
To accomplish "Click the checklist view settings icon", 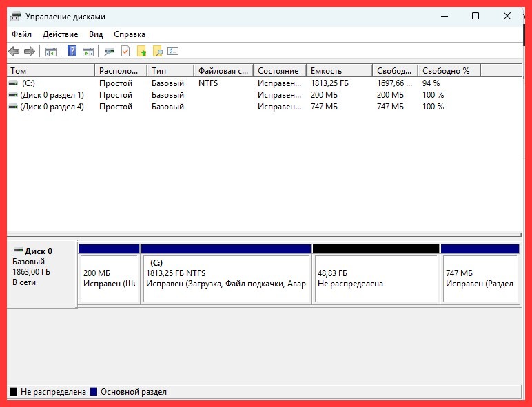I will coord(173,52).
